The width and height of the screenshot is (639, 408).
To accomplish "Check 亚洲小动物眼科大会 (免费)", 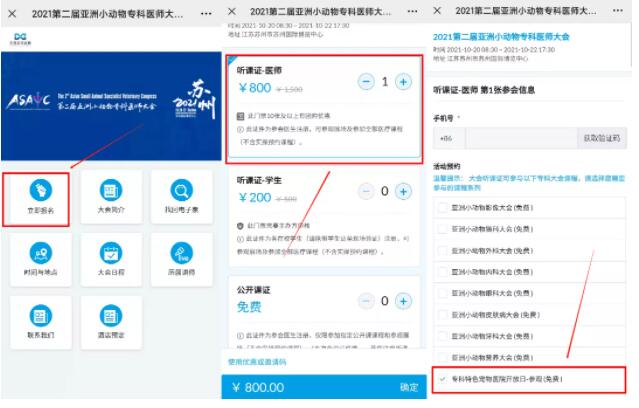I will [443, 293].
